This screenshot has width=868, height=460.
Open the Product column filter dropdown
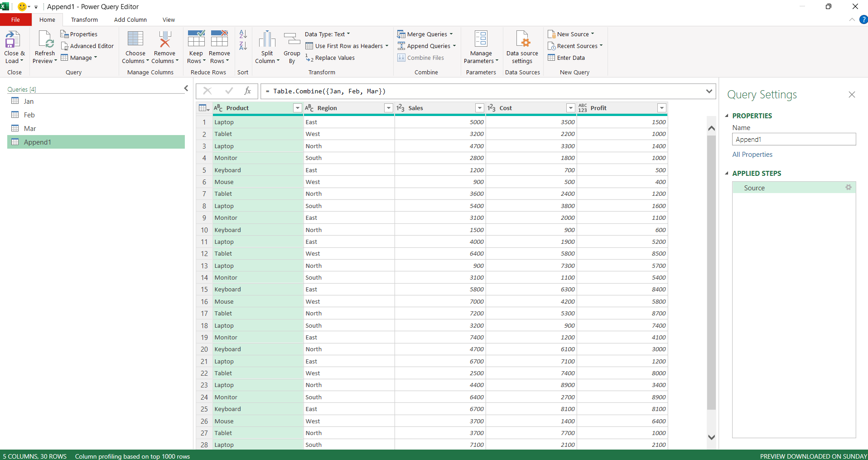298,108
